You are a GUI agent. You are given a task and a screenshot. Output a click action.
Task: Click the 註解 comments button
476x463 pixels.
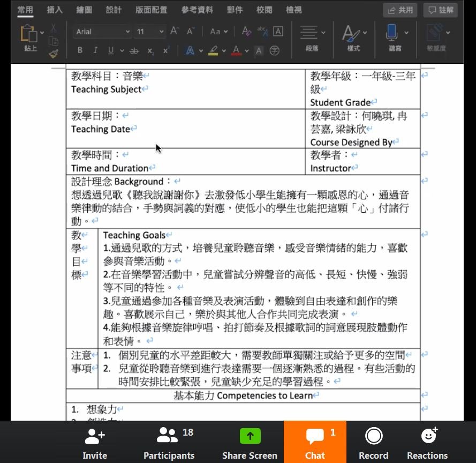441,10
